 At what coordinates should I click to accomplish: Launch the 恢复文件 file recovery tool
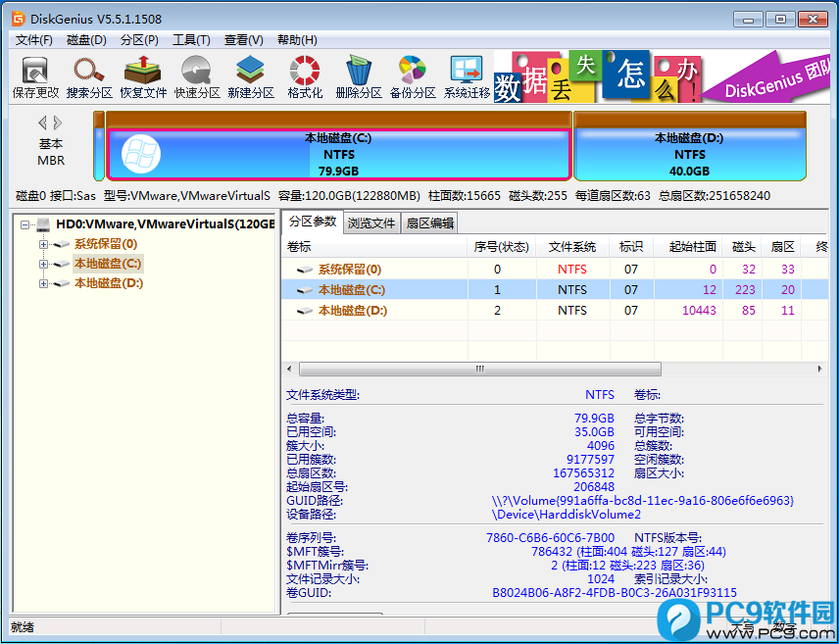143,78
